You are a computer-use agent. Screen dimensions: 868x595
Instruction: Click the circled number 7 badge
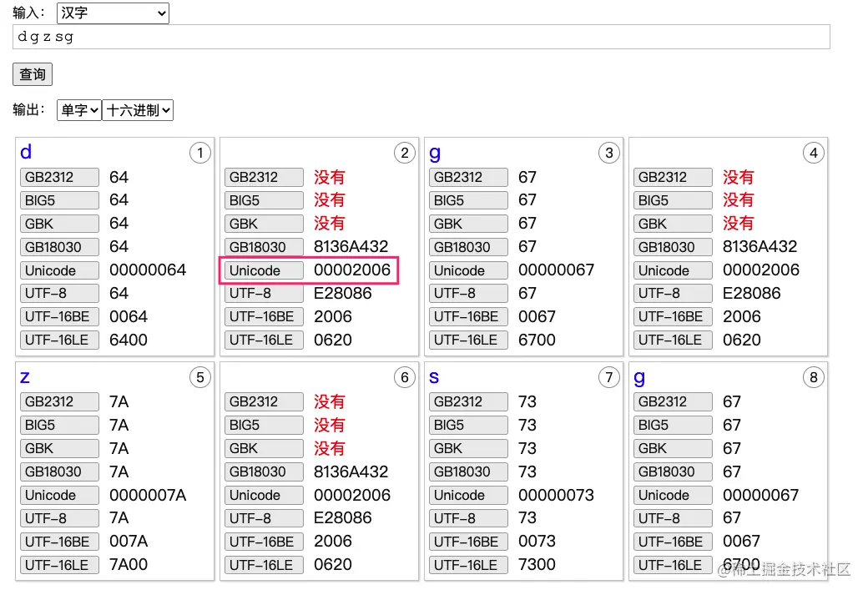coord(609,377)
